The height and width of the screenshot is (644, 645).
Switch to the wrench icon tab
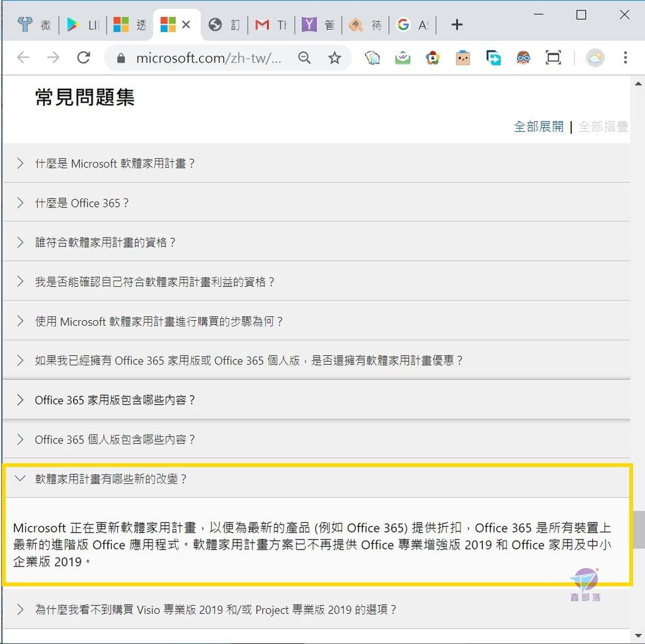[34, 25]
